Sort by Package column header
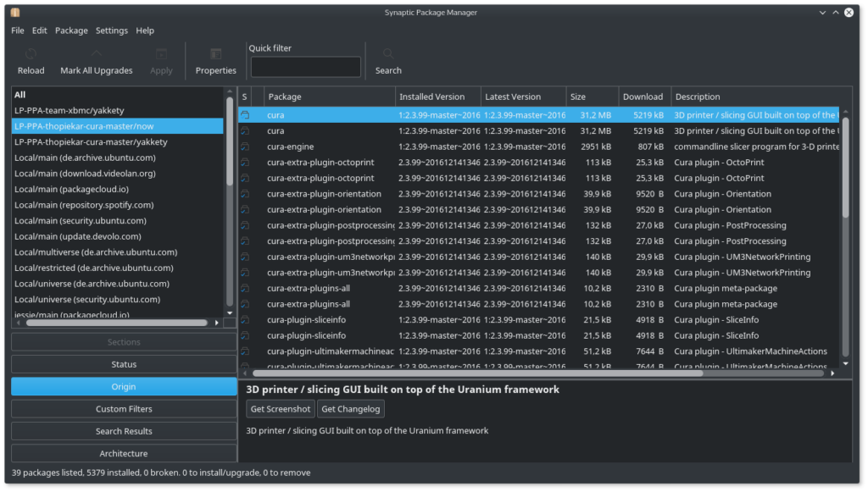 pos(330,97)
